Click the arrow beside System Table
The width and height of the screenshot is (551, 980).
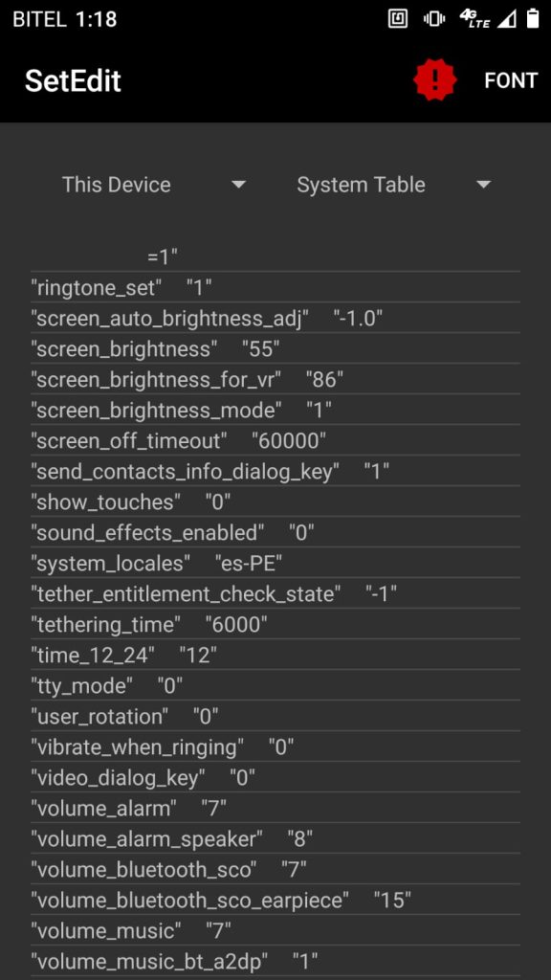483,185
